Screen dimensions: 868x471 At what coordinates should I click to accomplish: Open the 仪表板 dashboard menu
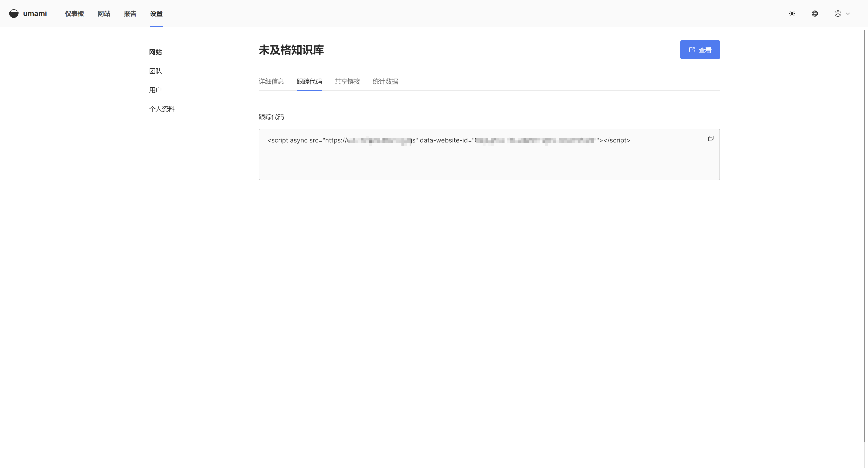(74, 14)
